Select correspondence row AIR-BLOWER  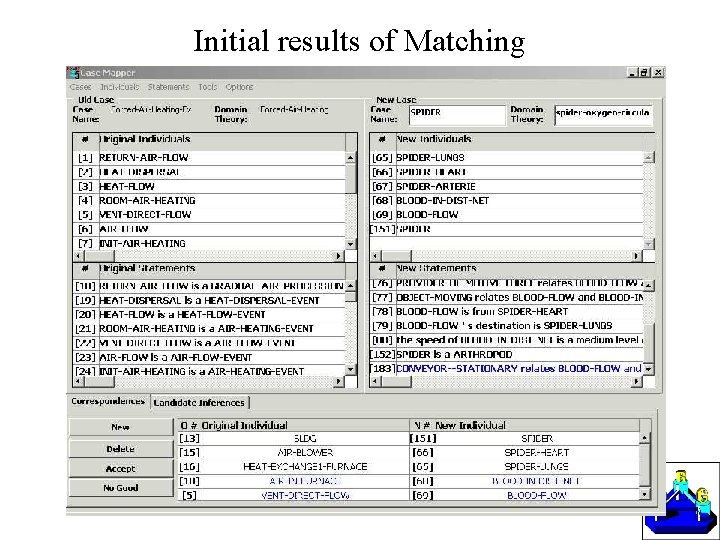pyautogui.click(x=409, y=453)
